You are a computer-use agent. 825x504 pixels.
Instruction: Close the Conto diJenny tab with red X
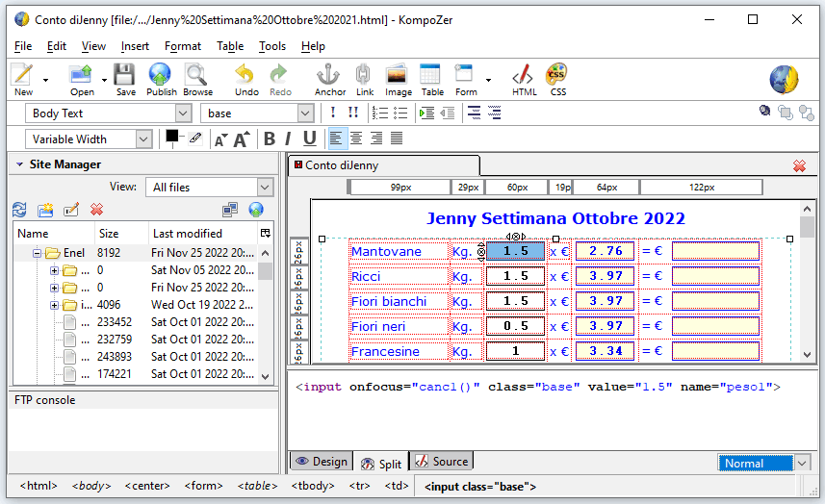pyautogui.click(x=799, y=166)
